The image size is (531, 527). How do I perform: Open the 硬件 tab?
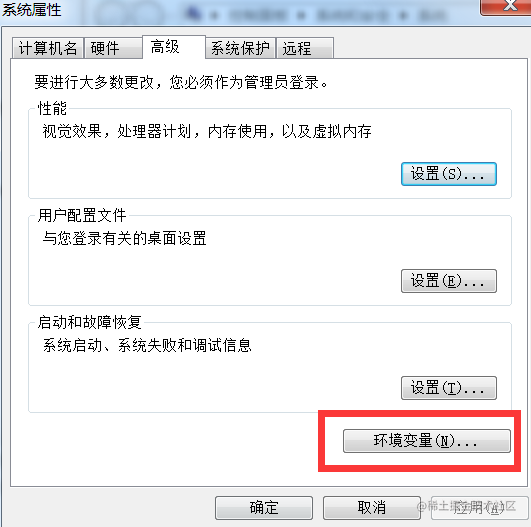pyautogui.click(x=113, y=48)
